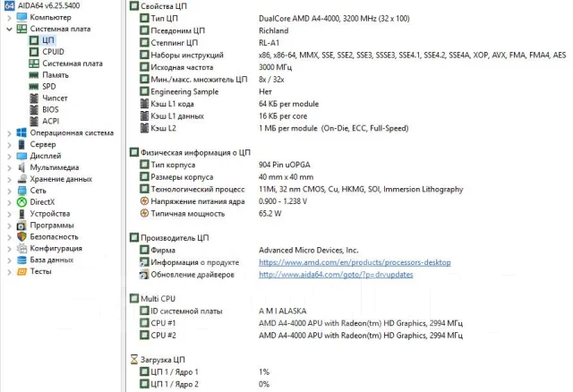Click the AIDA64 application logo icon
This screenshot has width=573, height=392.
[10, 5]
